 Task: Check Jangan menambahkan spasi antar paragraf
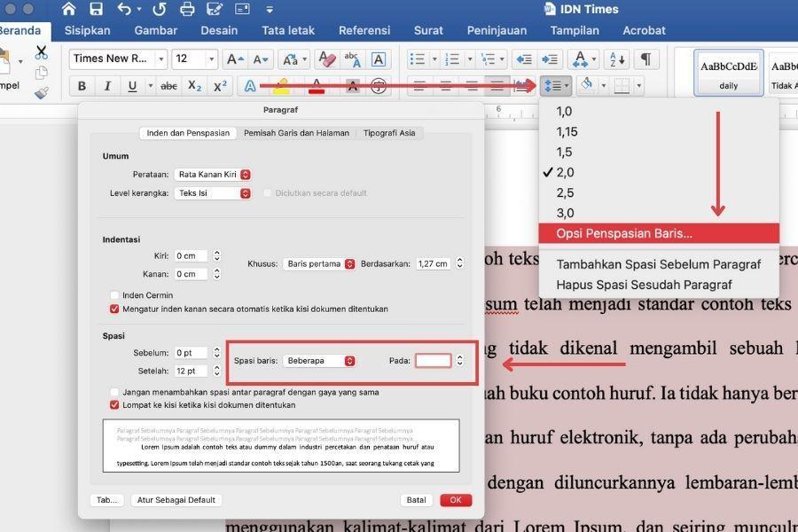(114, 392)
